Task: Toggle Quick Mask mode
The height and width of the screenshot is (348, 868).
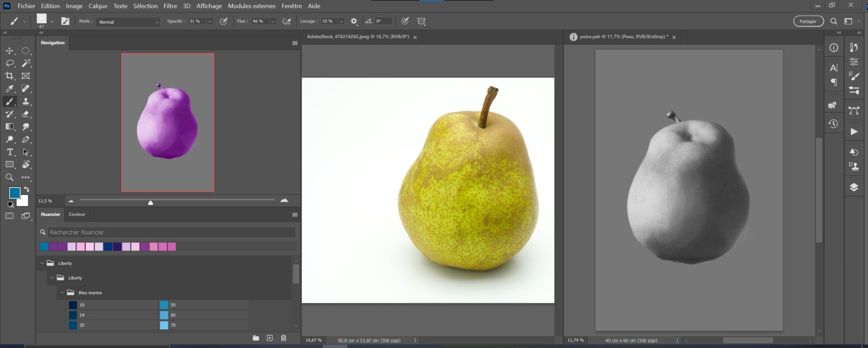Action: [9, 216]
